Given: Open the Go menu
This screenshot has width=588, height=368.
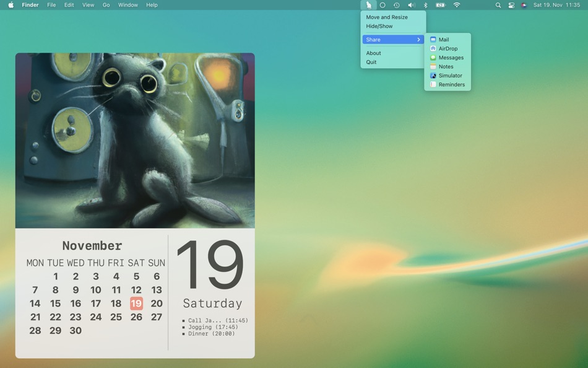Looking at the screenshot, I should (x=106, y=5).
